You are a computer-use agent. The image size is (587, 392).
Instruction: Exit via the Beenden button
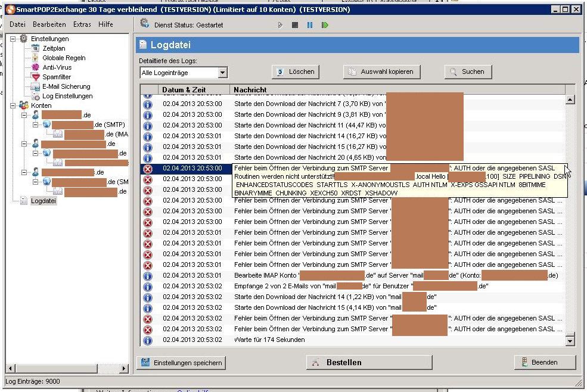point(545,362)
